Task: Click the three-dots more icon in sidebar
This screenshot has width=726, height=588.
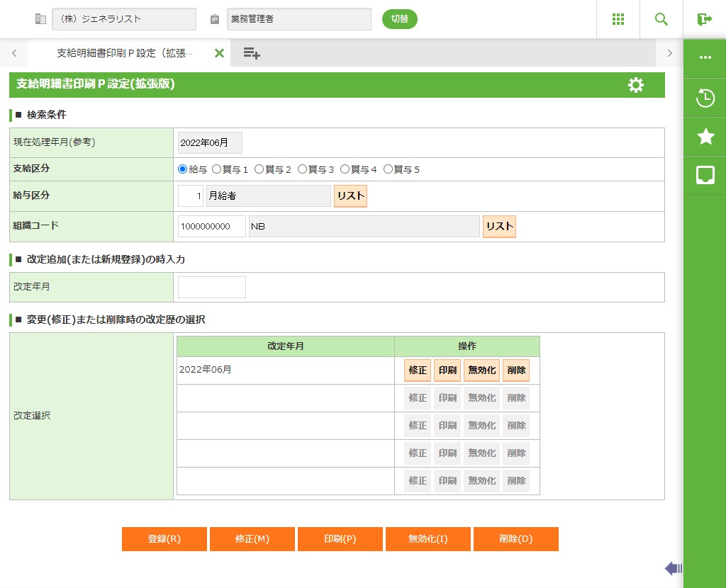Action: point(705,58)
